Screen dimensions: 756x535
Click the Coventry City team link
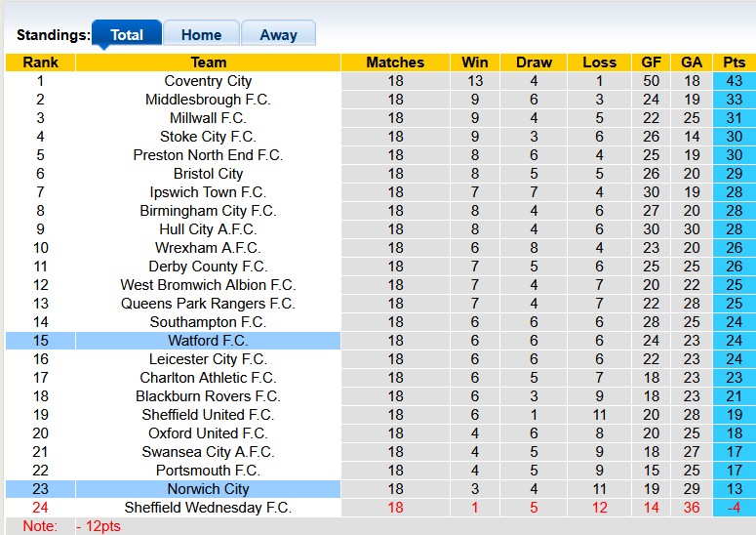click(x=208, y=81)
